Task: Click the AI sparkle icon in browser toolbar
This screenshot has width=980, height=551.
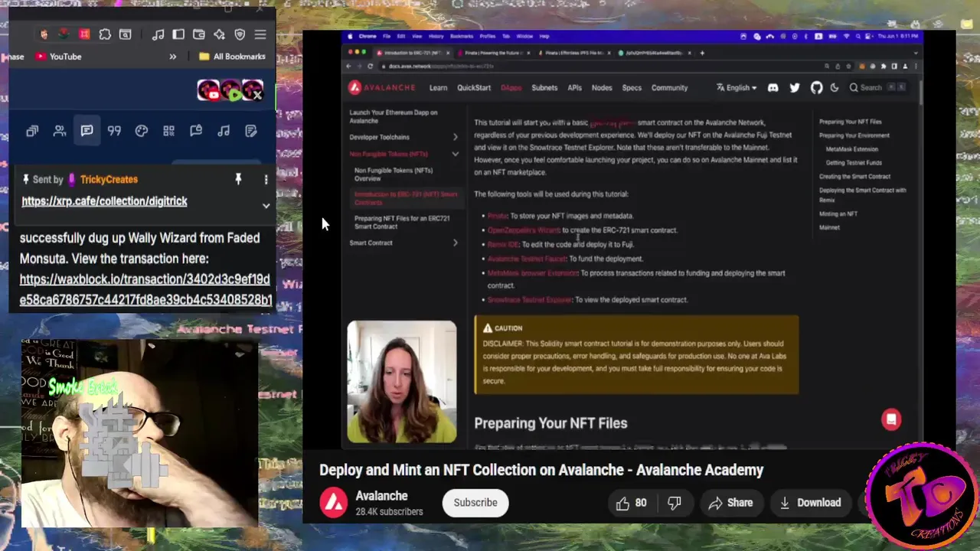Action: click(x=219, y=34)
